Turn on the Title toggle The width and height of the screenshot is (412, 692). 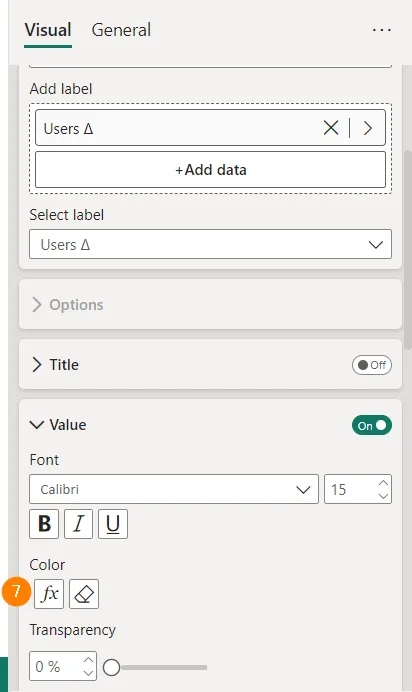(371, 365)
